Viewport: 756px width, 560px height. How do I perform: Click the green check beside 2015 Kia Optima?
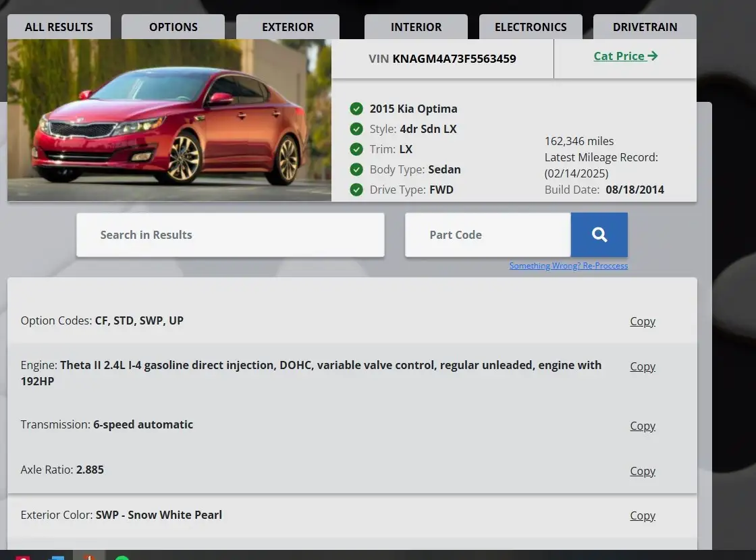356,109
